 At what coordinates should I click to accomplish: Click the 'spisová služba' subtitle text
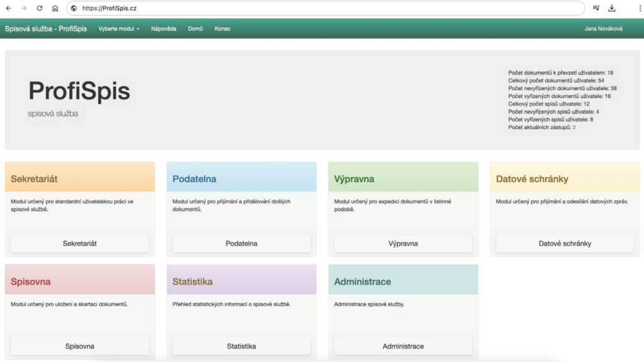tap(53, 113)
